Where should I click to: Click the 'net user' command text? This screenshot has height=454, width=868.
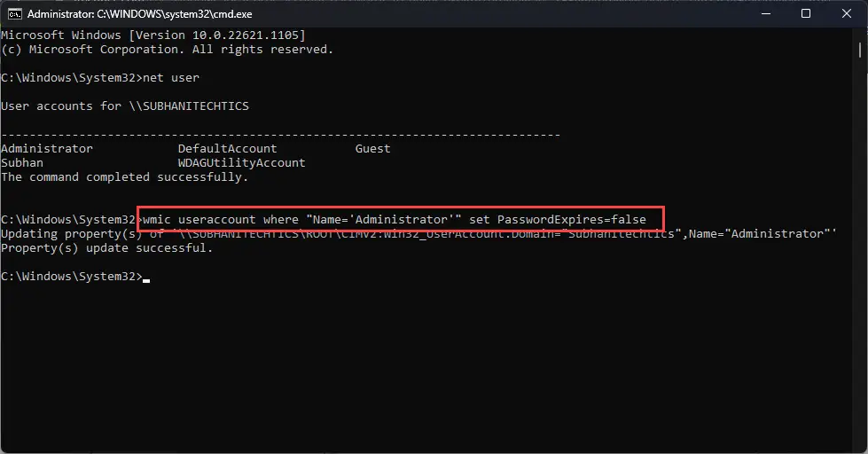(171, 78)
